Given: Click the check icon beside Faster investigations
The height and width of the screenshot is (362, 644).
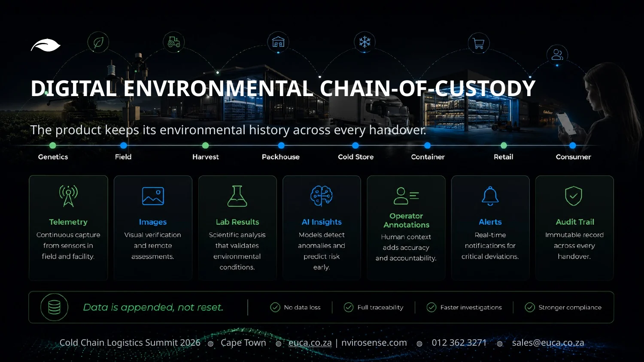Looking at the screenshot, I should pos(431,307).
